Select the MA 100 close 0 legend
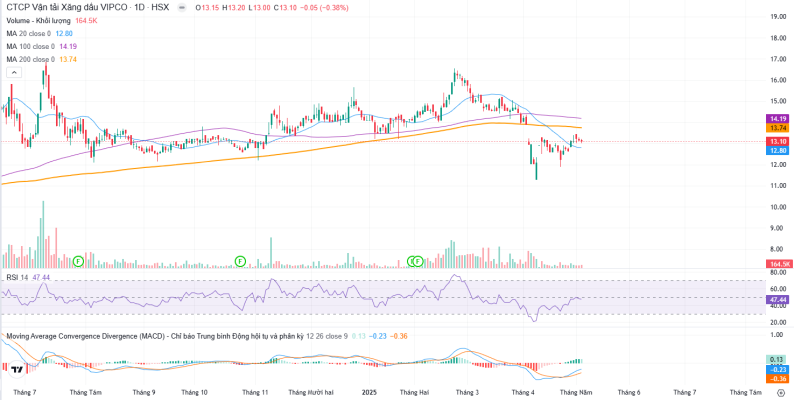The height and width of the screenshot is (400, 794). [30, 47]
